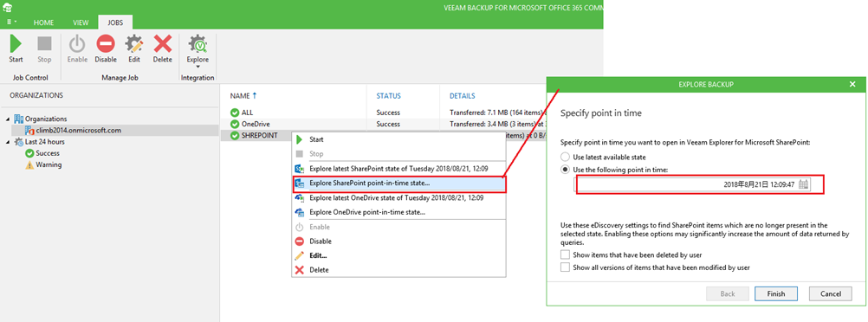
Task: Select Last 24 hours tree item
Action: (x=44, y=142)
